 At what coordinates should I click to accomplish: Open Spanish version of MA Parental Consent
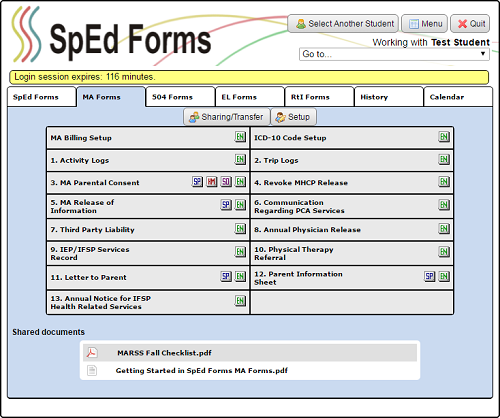pyautogui.click(x=197, y=182)
